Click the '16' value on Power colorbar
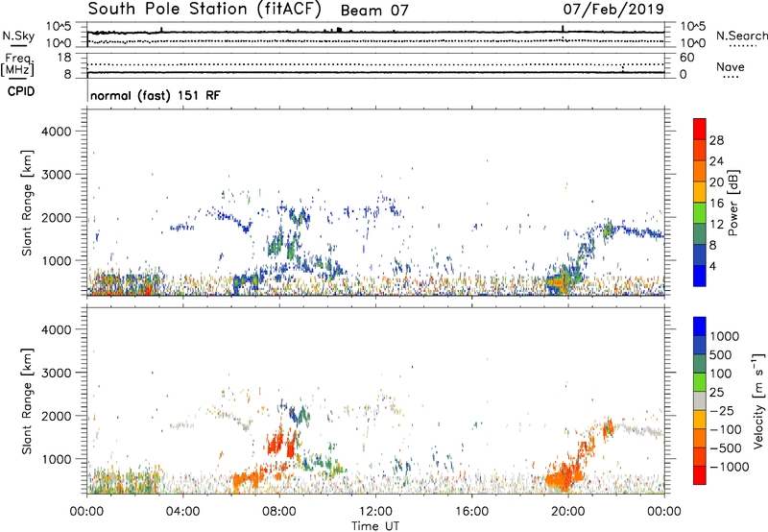768x532 pixels. [x=716, y=204]
